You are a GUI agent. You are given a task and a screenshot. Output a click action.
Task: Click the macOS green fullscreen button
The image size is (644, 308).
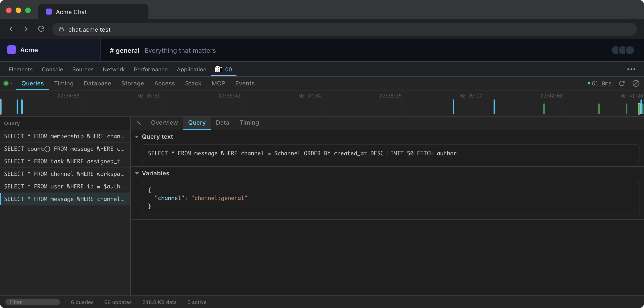(28, 10)
